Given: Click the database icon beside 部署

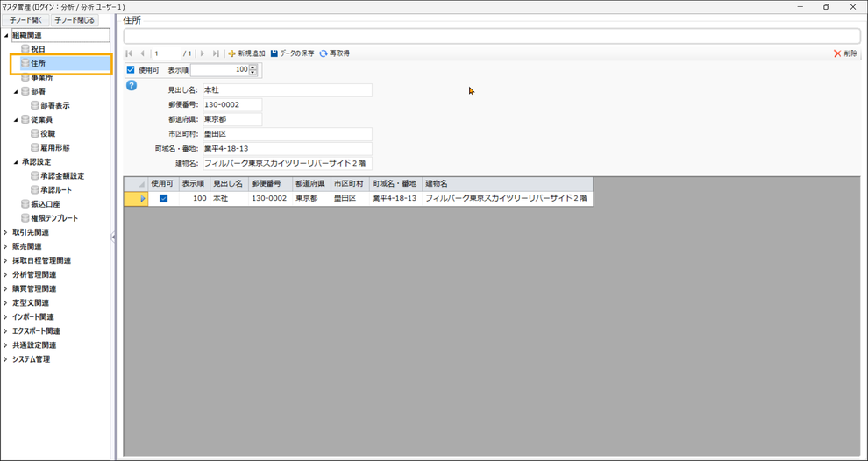Looking at the screenshot, I should click(x=25, y=91).
